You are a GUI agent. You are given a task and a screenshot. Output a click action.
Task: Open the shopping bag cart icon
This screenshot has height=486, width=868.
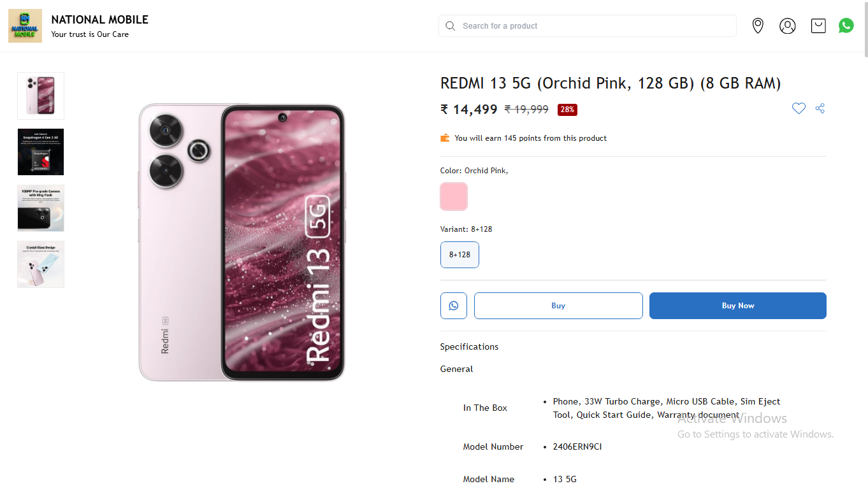818,26
